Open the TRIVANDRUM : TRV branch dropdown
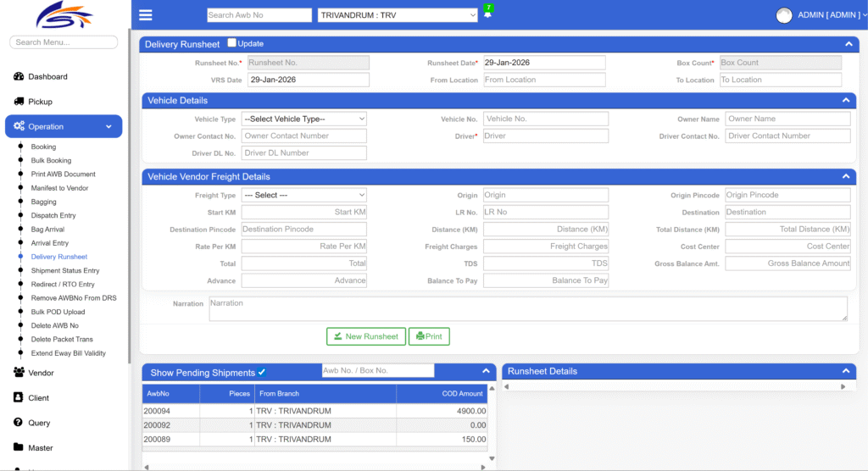This screenshot has width=868, height=471. point(398,15)
